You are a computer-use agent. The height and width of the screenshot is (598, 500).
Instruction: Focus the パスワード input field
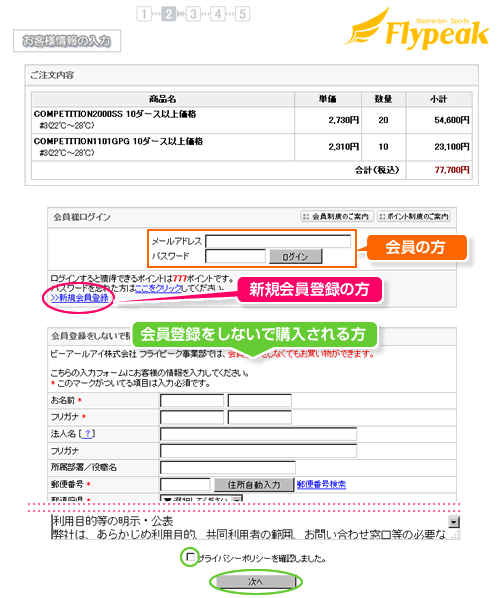235,256
